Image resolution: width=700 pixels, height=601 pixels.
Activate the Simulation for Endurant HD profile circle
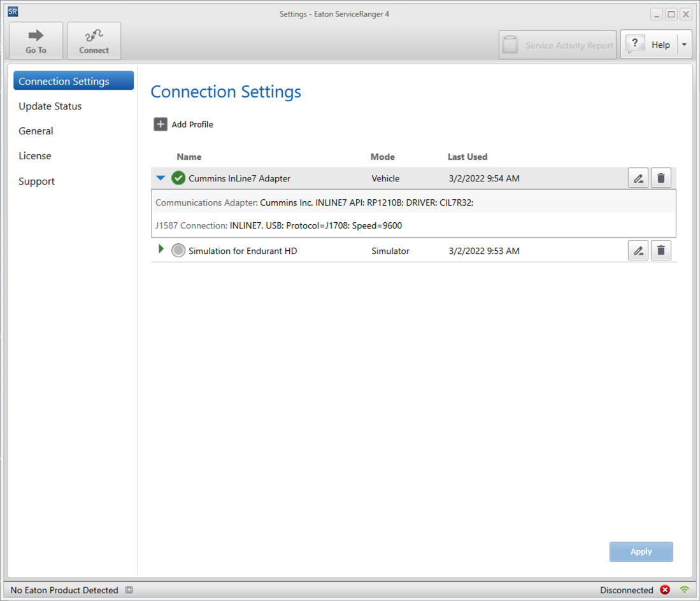click(x=178, y=250)
